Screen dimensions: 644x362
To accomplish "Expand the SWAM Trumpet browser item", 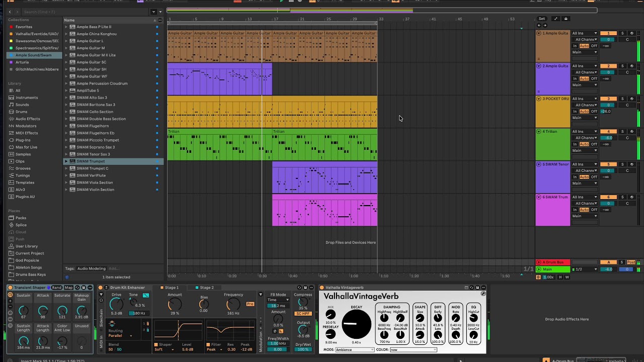I will 66,161.
